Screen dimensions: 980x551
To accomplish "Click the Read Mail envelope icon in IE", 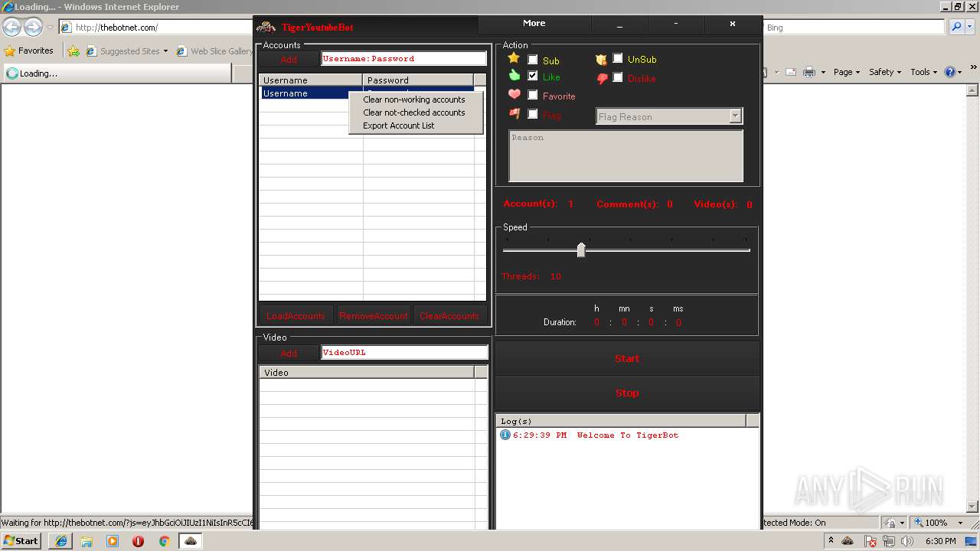I will [790, 72].
